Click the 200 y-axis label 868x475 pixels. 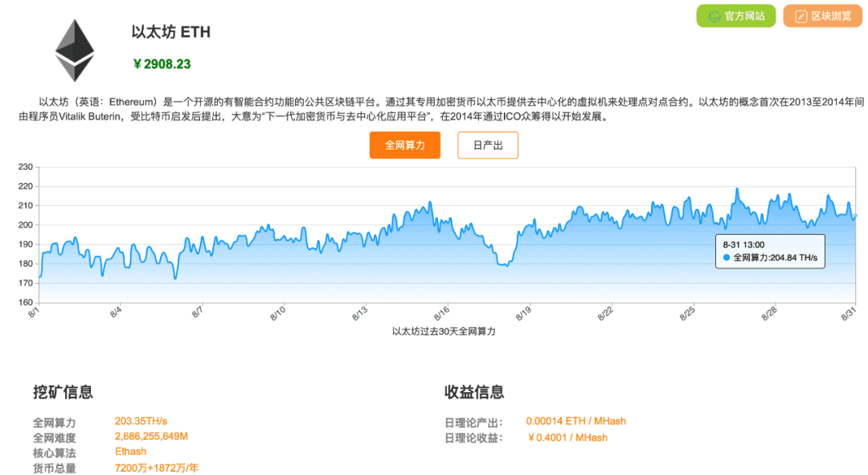26,225
